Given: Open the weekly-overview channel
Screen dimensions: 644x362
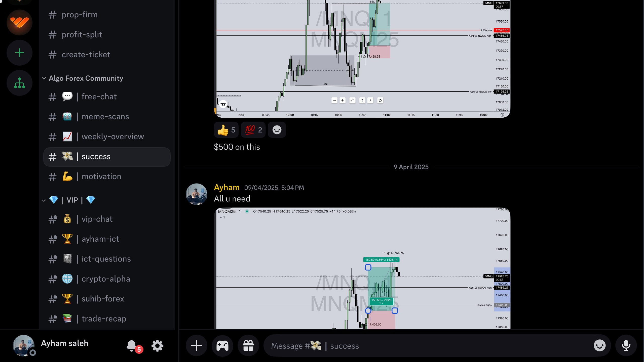Looking at the screenshot, I should click(107, 137).
